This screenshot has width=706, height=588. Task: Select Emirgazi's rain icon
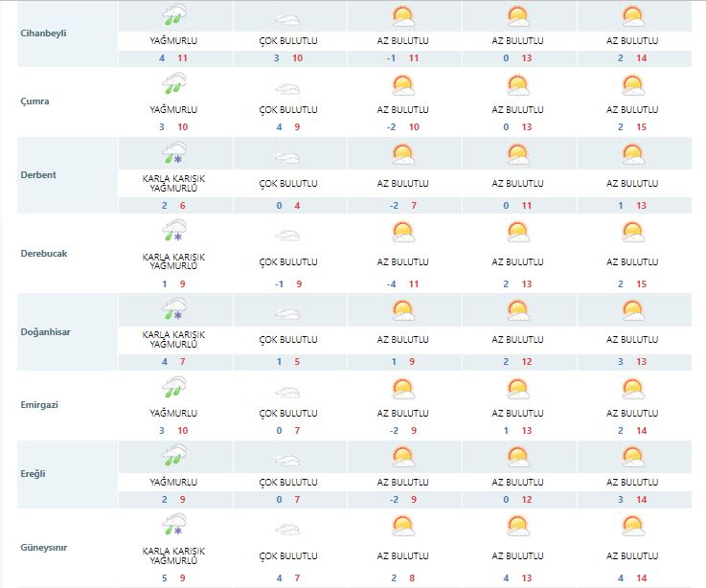click(x=173, y=390)
